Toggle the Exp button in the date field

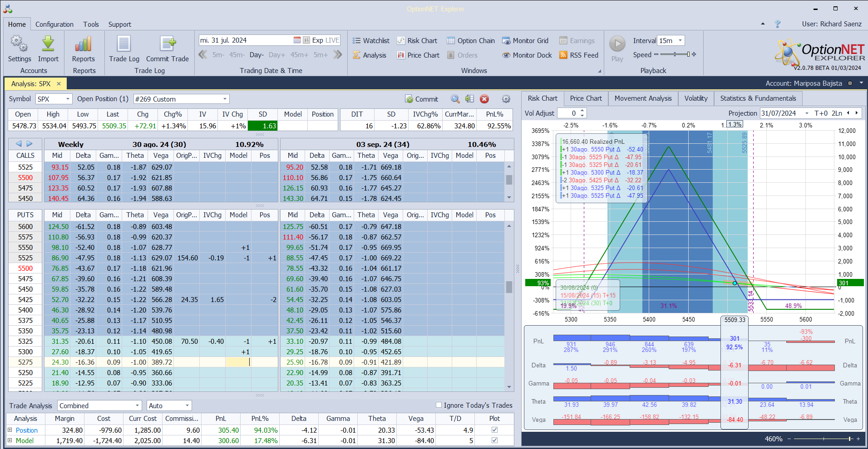[x=318, y=40]
